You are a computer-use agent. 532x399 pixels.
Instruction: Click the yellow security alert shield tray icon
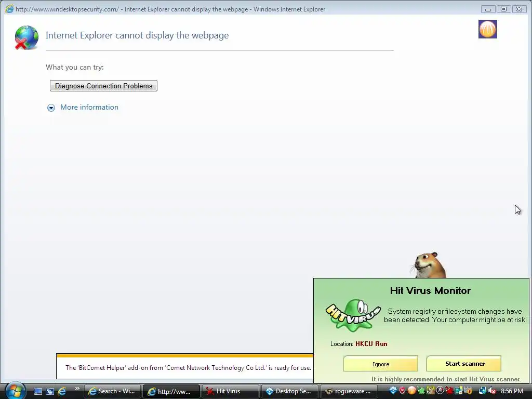[x=468, y=391]
